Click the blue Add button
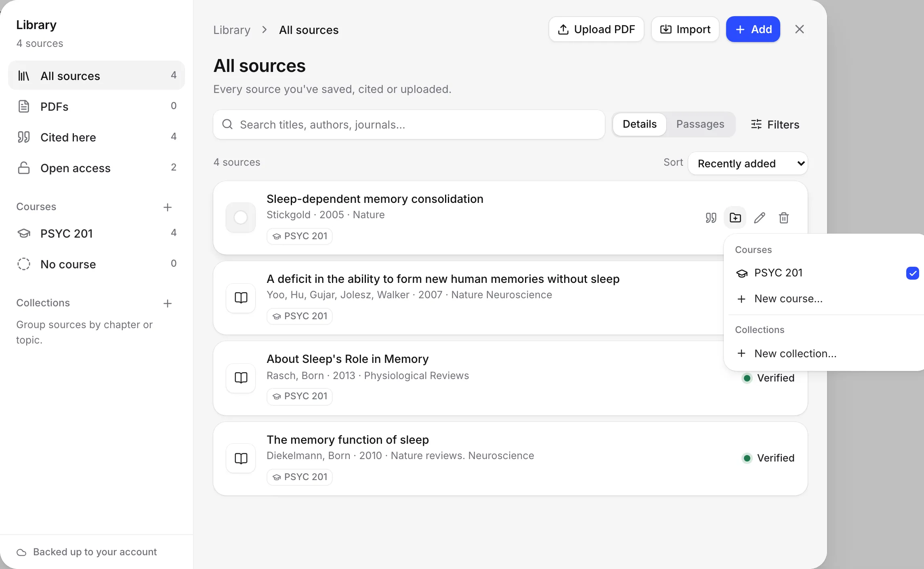924x569 pixels. click(753, 29)
